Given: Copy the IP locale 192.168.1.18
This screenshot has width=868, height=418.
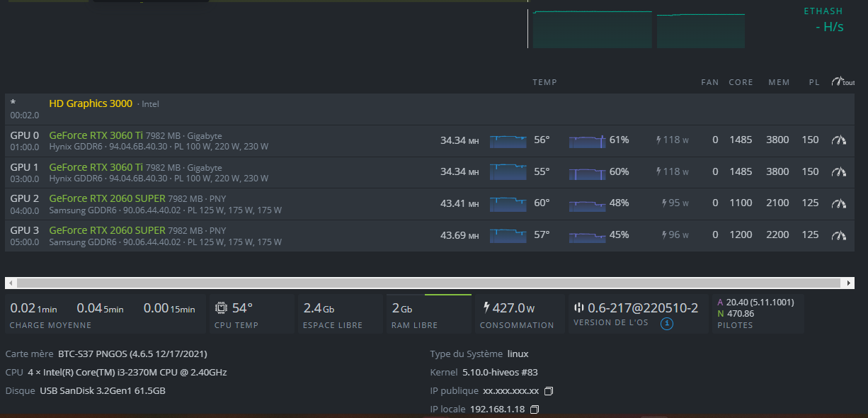Looking at the screenshot, I should click(535, 409).
